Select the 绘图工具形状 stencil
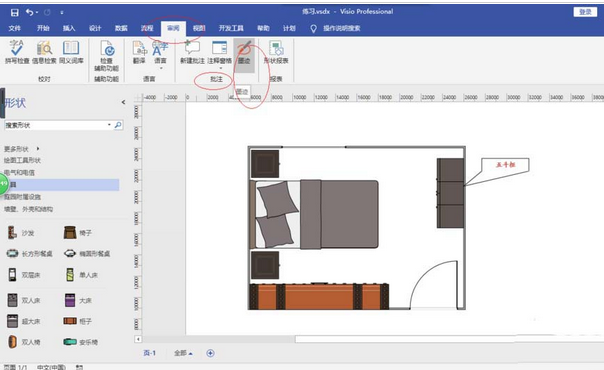The width and height of the screenshot is (604, 370). point(22,160)
